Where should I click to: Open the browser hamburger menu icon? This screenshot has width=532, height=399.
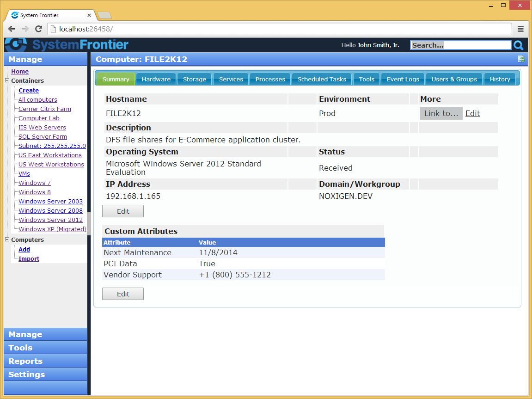click(520, 29)
